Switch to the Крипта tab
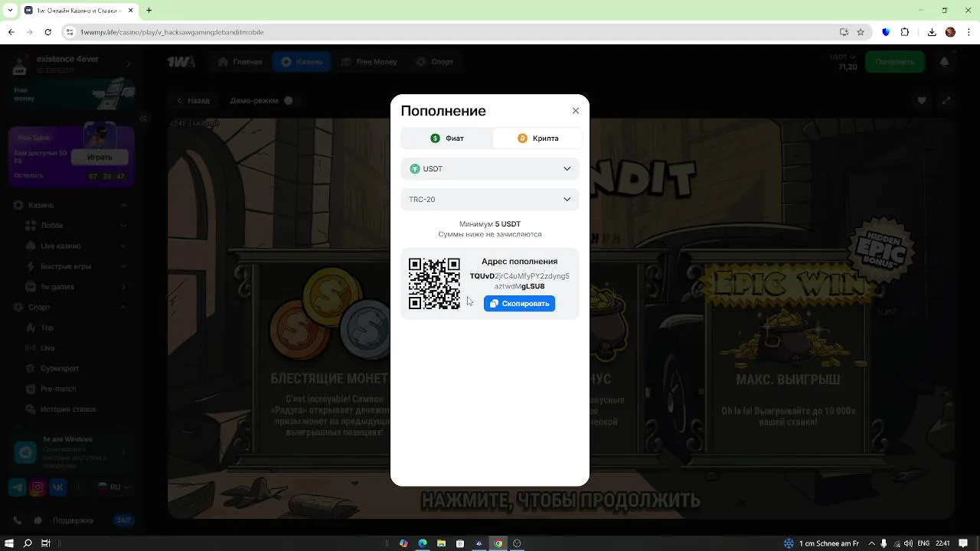The image size is (980, 551). [x=537, y=139]
